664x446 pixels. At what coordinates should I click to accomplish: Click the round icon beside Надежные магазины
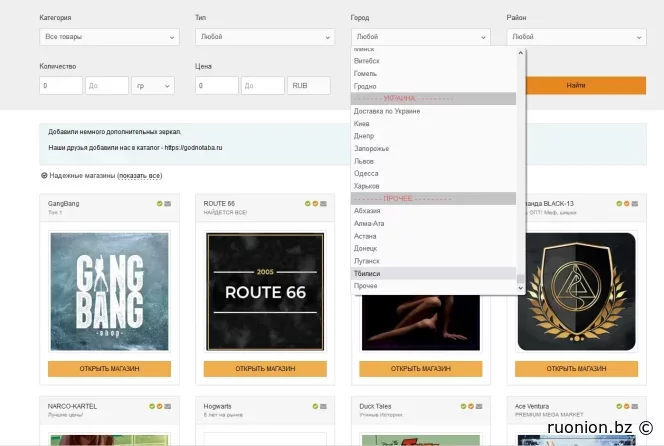click(44, 176)
